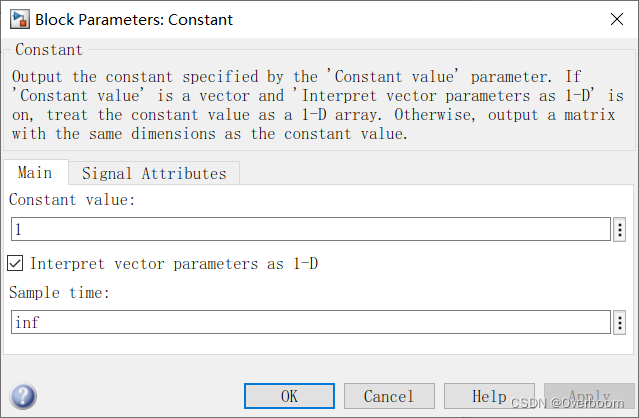The width and height of the screenshot is (639, 418).
Task: Click the Cancel button
Action: 389,396
